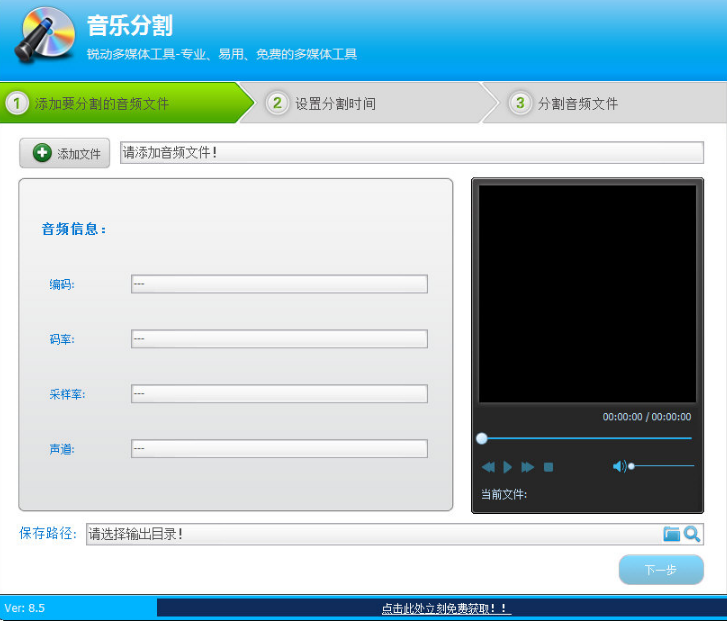Click the rewind playback icon
727x621 pixels.
488,467
